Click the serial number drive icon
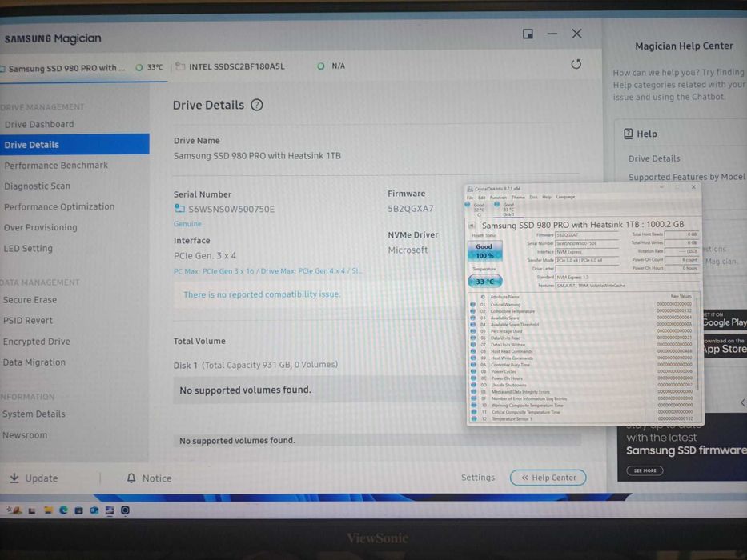The width and height of the screenshot is (747, 560). coord(179,209)
